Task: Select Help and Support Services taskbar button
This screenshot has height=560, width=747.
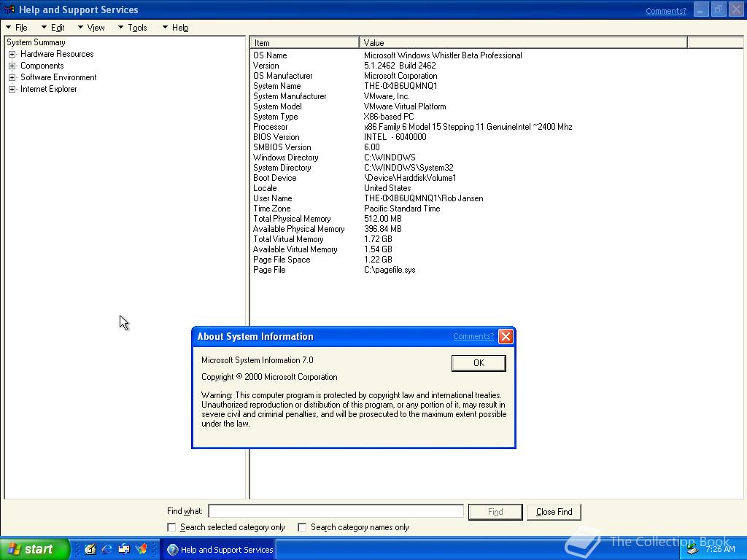Action: pyautogui.click(x=220, y=550)
